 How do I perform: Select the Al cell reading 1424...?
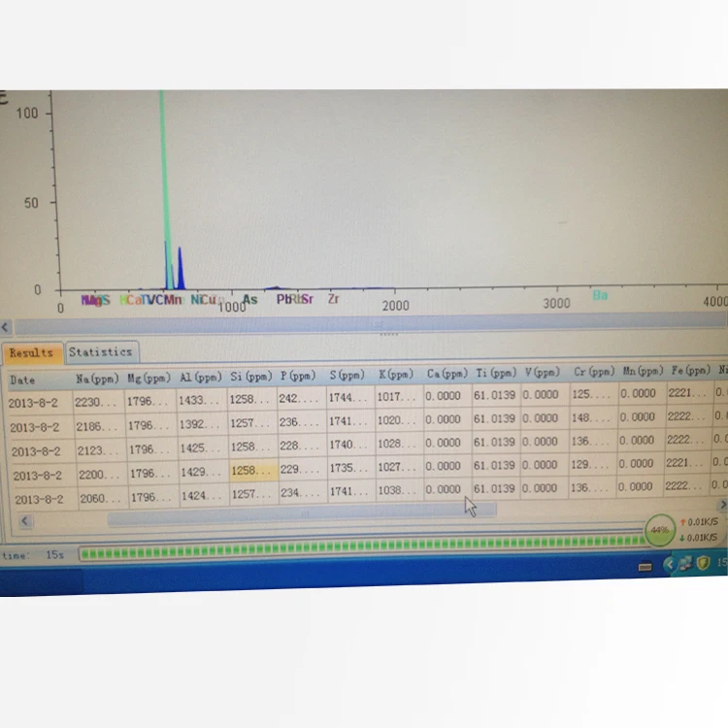(x=205, y=496)
